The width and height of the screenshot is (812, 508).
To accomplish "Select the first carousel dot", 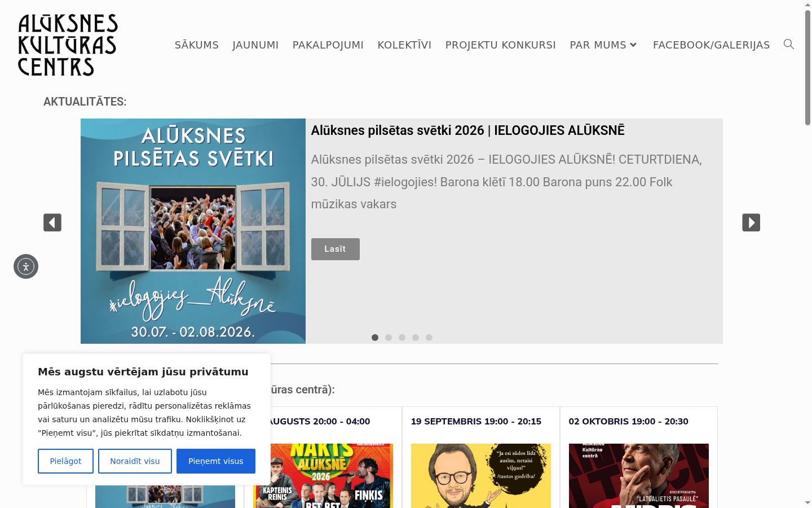I will pos(375,338).
